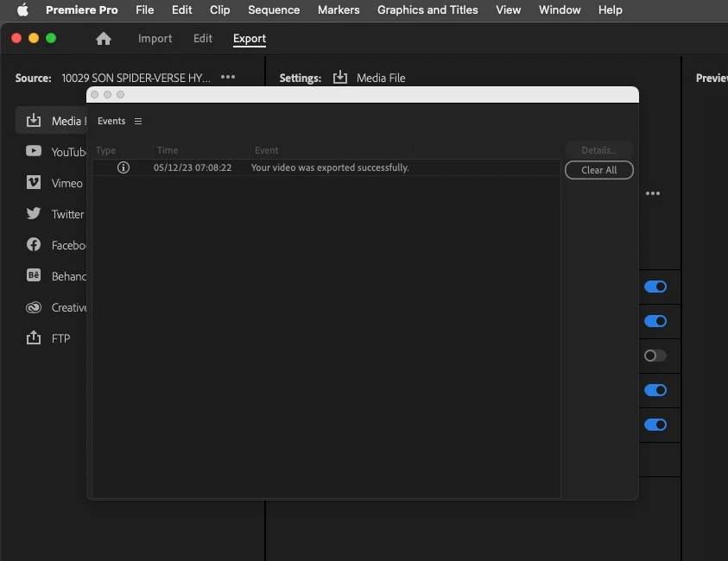Click the Media File settings label
The image size is (728, 561).
click(381, 78)
